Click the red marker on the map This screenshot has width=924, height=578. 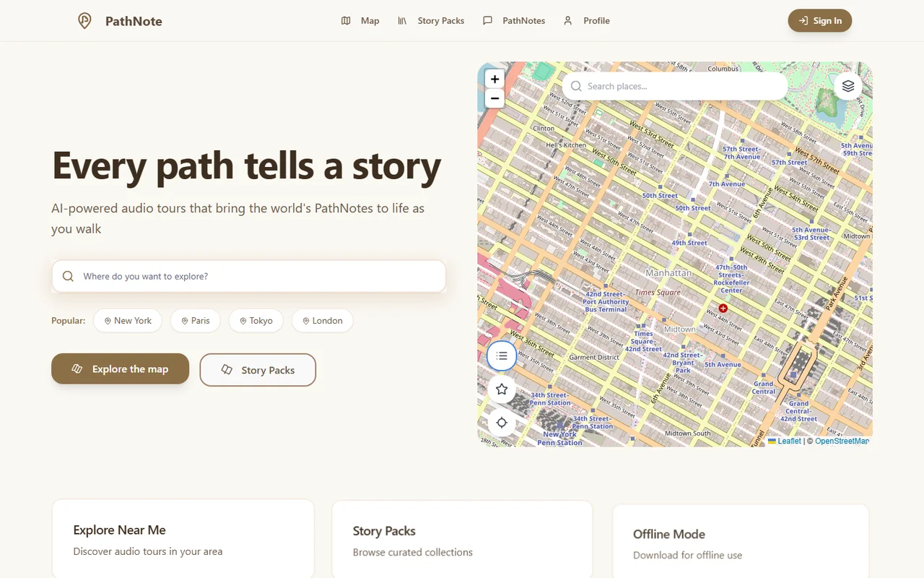point(723,308)
